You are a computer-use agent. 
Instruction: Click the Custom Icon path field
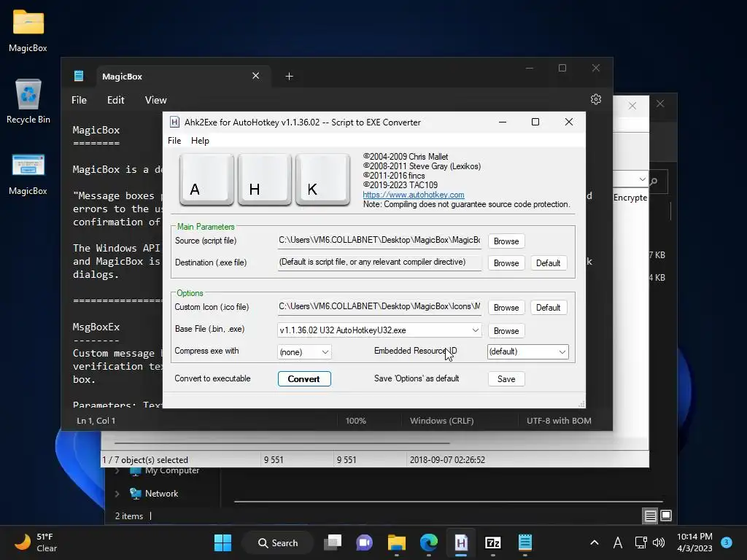[379, 307]
